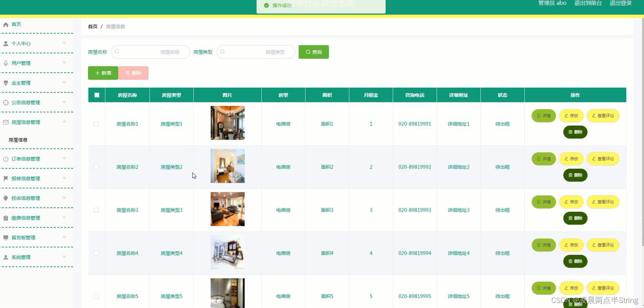The height and width of the screenshot is (308, 644).
Task: Open the 缴费信息管理 sidebar menu label
Action: 26,218
